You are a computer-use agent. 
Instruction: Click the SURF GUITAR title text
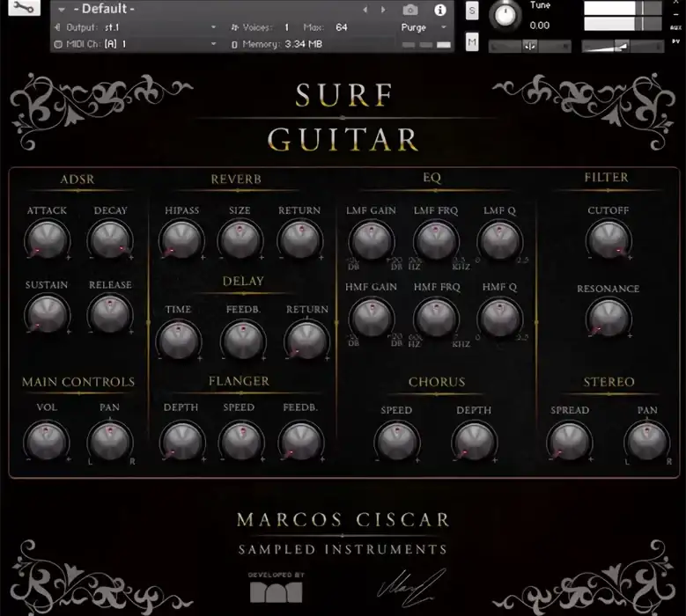click(343, 117)
